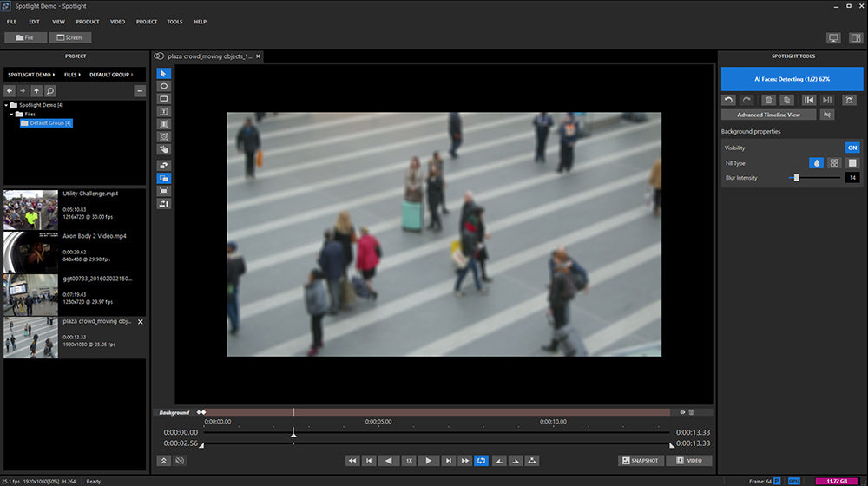Collapse the Files folder node
Image resolution: width=868 pixels, height=486 pixels.
(x=12, y=114)
